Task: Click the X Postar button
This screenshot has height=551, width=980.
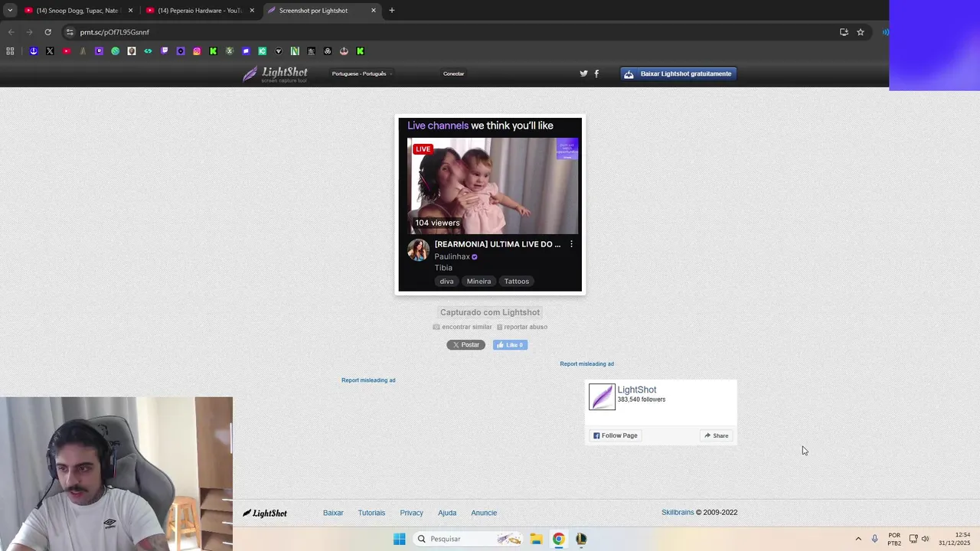Action: [465, 345]
